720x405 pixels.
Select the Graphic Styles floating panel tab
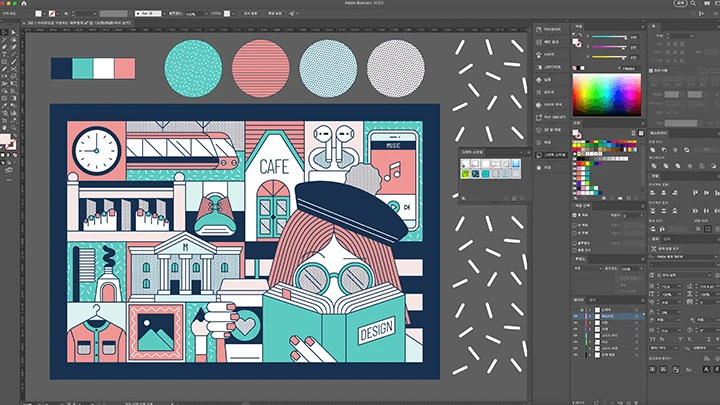(472, 152)
